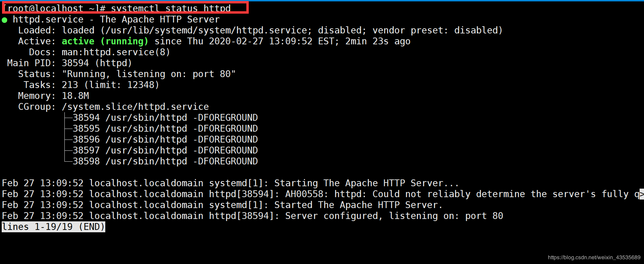Click the "Server configured, listening on: port 80" log
644x264 pixels.
(394, 216)
